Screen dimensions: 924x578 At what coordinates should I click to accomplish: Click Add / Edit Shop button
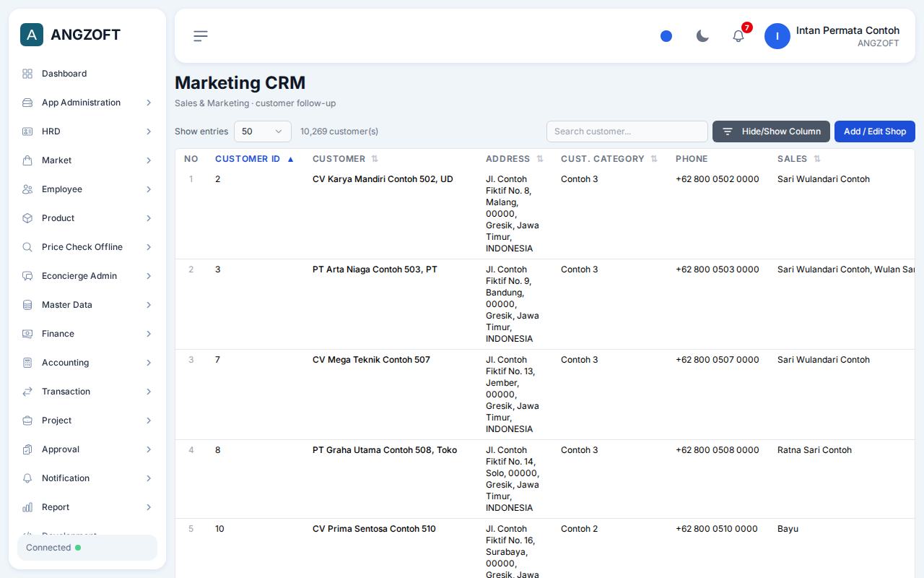[875, 131]
